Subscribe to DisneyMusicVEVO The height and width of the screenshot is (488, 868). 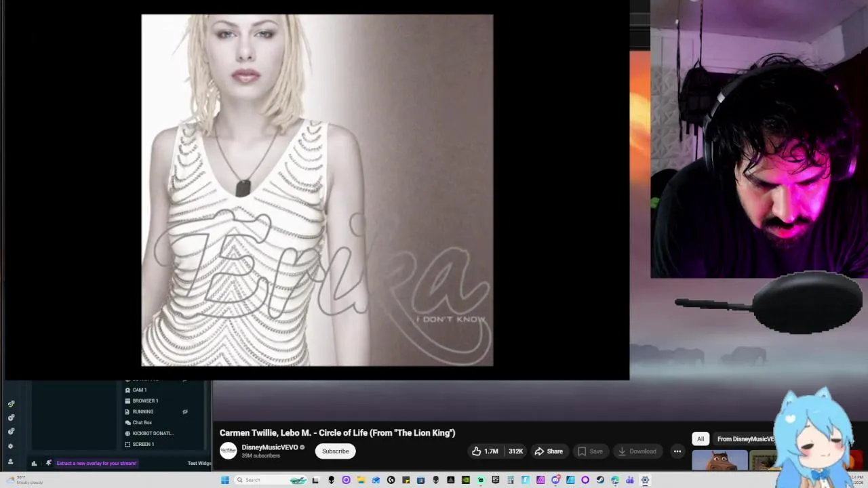(335, 451)
